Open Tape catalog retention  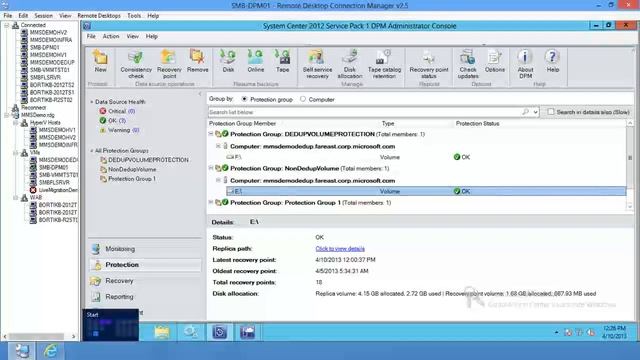pyautogui.click(x=384, y=64)
